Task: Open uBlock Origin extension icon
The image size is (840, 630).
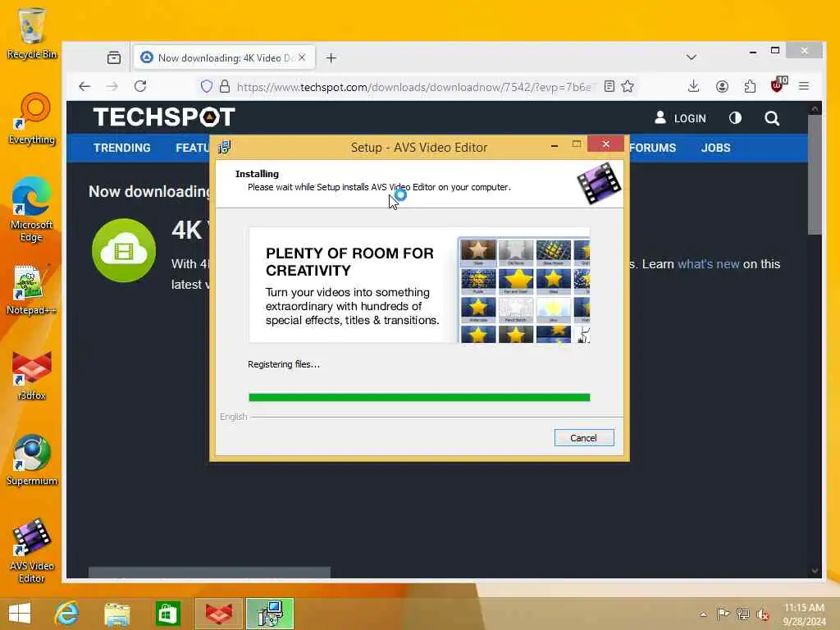Action: pyautogui.click(x=778, y=84)
